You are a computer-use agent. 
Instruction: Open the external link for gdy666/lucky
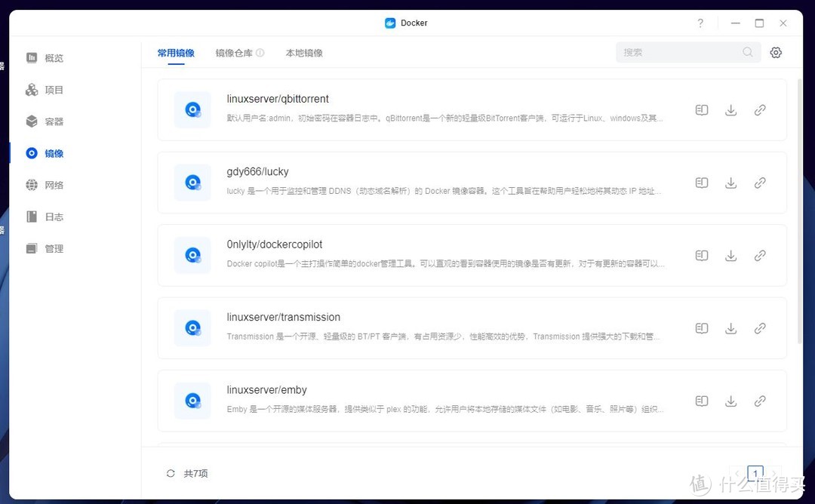[x=760, y=183]
